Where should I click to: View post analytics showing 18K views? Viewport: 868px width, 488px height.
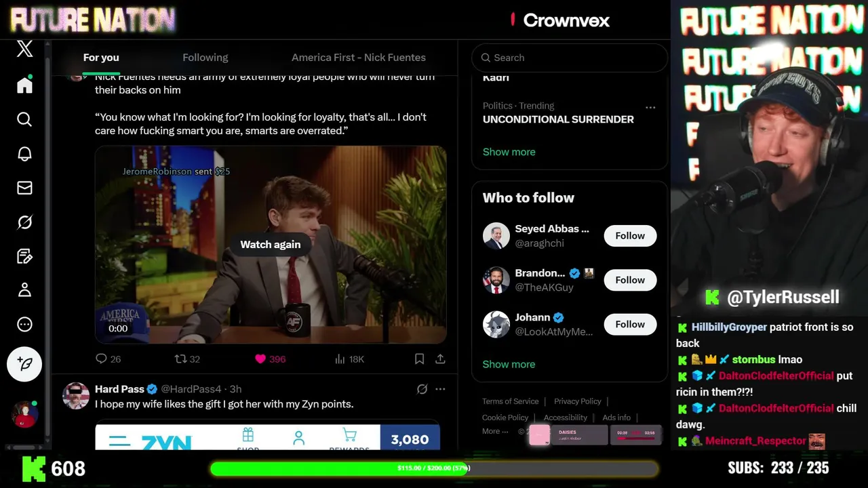tap(349, 359)
